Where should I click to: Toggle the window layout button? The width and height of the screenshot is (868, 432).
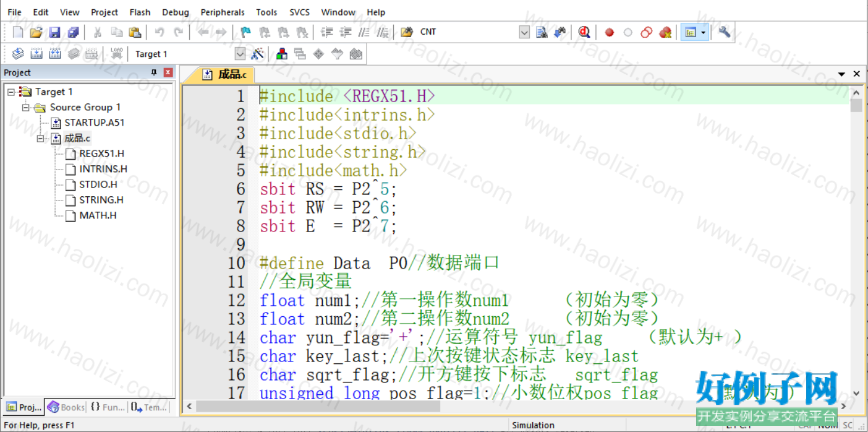point(691,32)
